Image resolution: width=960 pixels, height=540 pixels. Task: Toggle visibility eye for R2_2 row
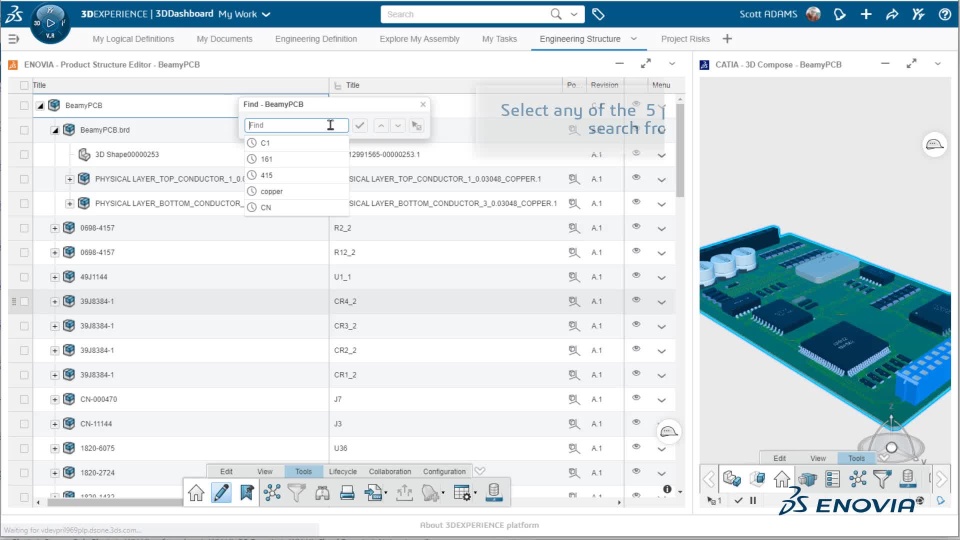pos(636,227)
